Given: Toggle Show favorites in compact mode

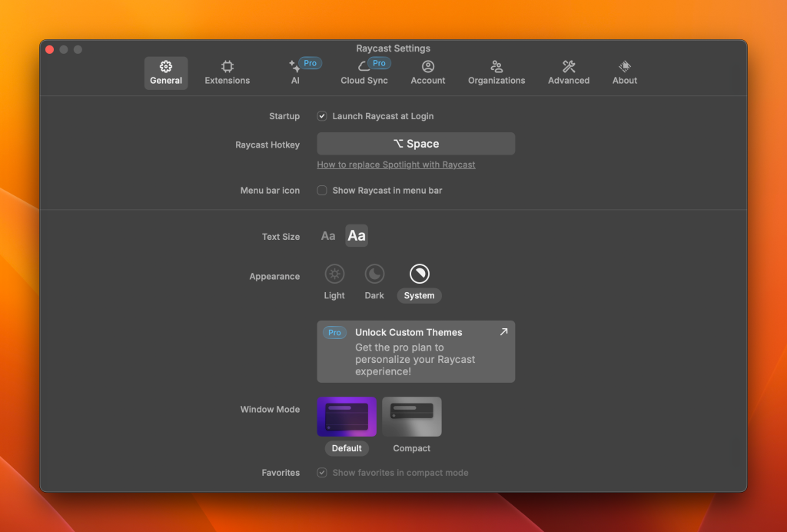Looking at the screenshot, I should click(322, 472).
